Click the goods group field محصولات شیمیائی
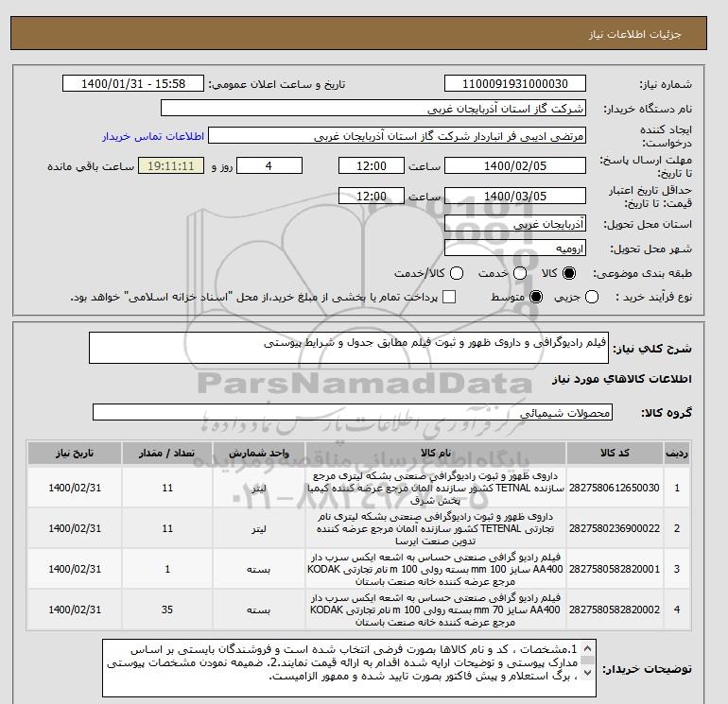 pyautogui.click(x=353, y=412)
